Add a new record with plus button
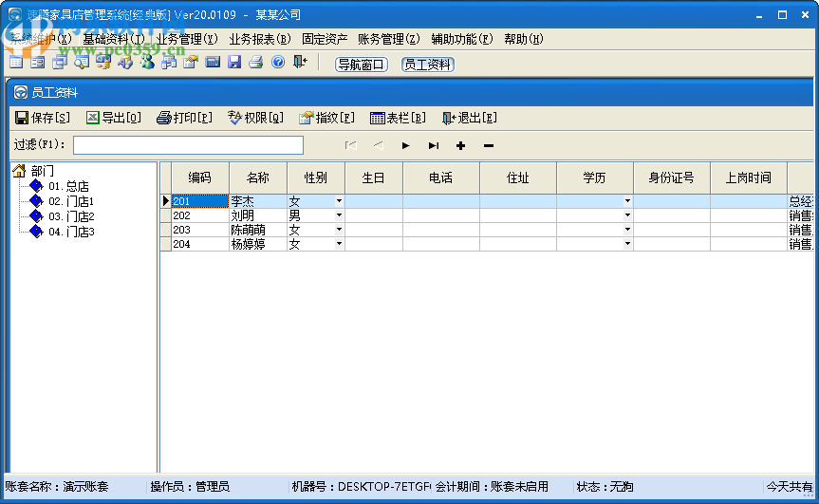This screenshot has height=504, width=819. click(x=460, y=146)
